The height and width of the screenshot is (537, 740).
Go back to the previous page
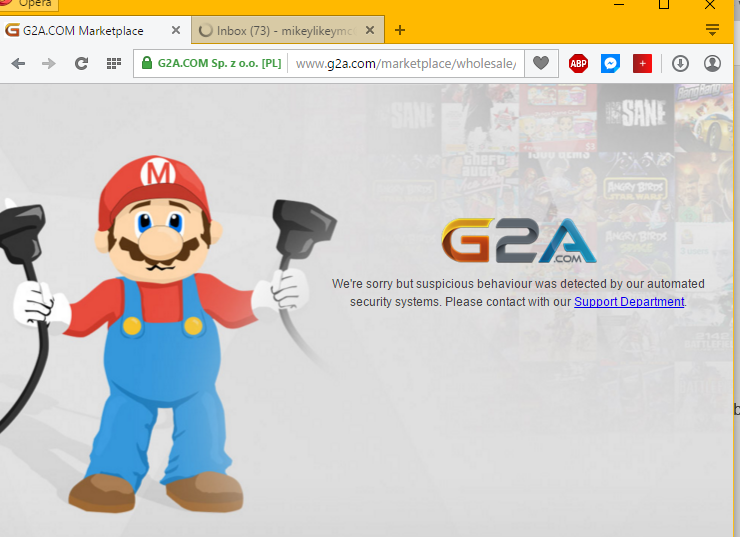pos(18,63)
